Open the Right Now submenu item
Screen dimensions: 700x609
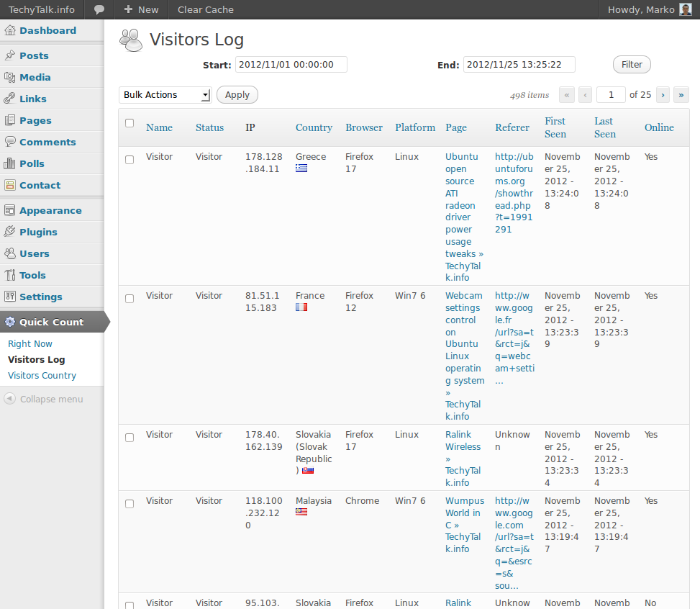click(30, 343)
